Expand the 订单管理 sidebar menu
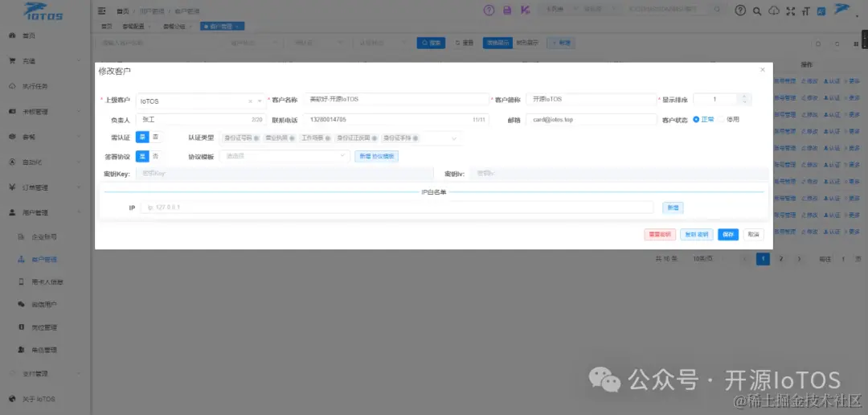The image size is (868, 415). [x=45, y=187]
